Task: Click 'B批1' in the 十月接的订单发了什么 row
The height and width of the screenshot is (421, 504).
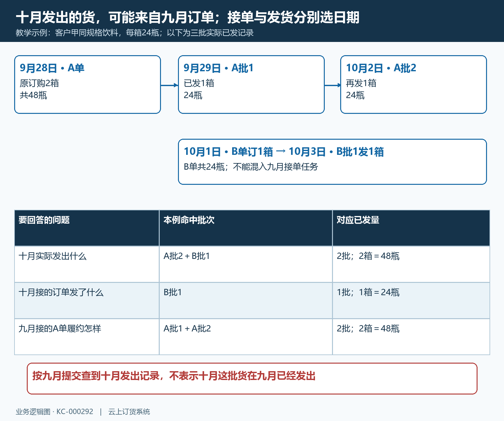Action: tap(173, 292)
